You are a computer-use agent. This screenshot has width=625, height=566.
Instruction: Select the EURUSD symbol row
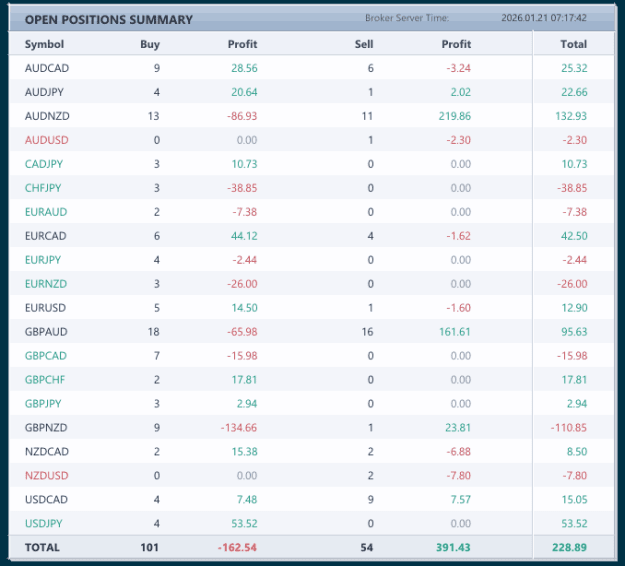tap(311, 308)
